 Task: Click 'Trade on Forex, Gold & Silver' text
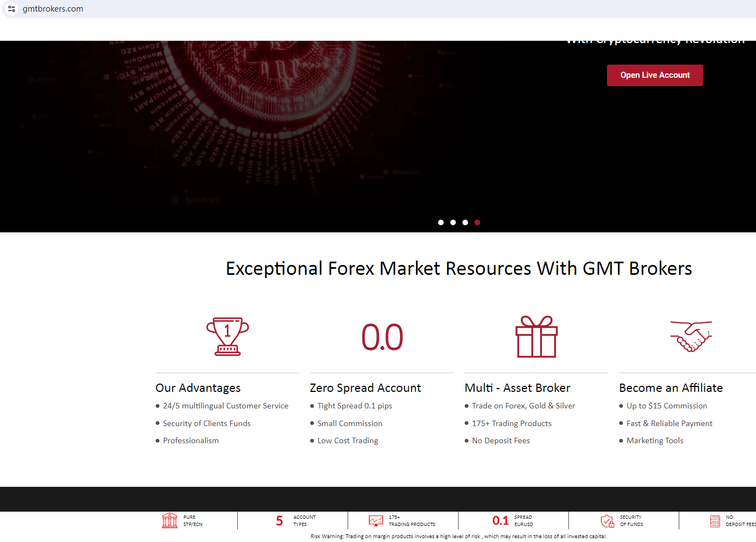click(x=524, y=406)
